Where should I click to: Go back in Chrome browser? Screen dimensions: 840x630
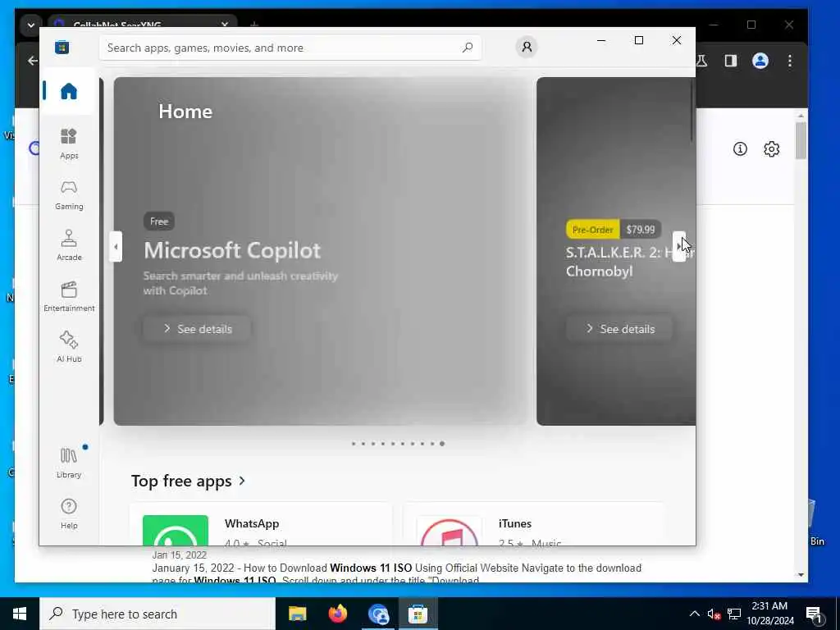coord(33,61)
